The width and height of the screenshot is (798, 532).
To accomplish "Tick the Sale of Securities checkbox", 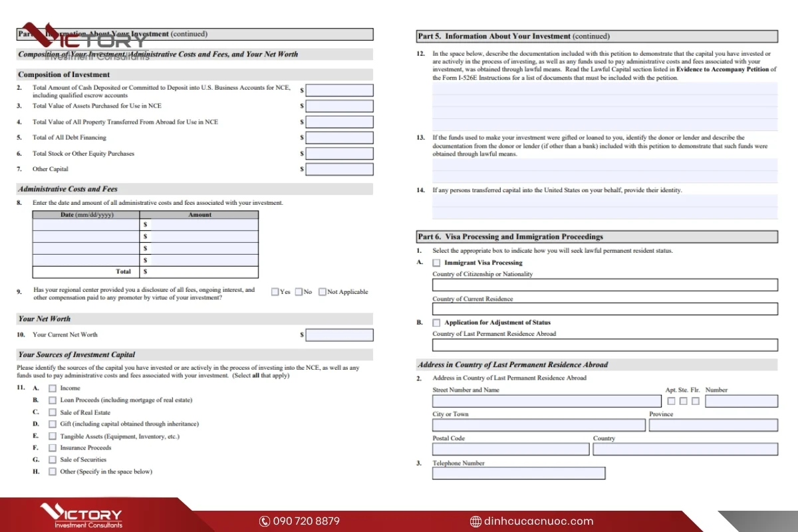I will (x=53, y=460).
